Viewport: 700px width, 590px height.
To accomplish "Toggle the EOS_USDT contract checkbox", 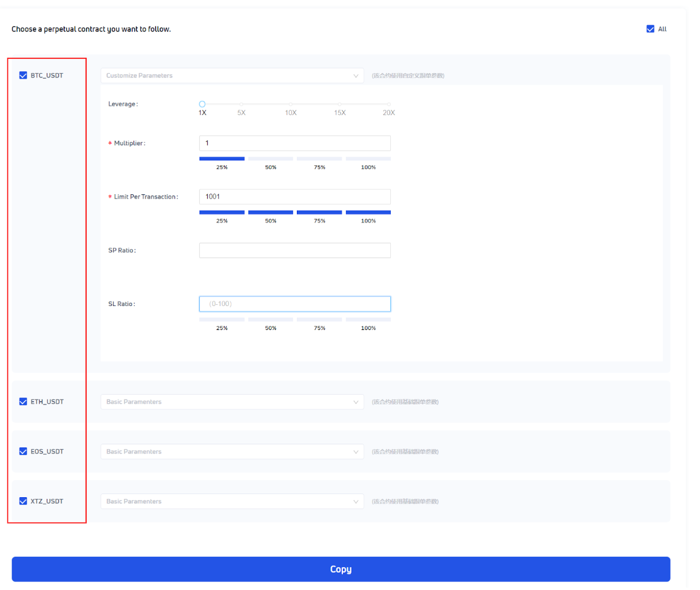I will point(23,452).
